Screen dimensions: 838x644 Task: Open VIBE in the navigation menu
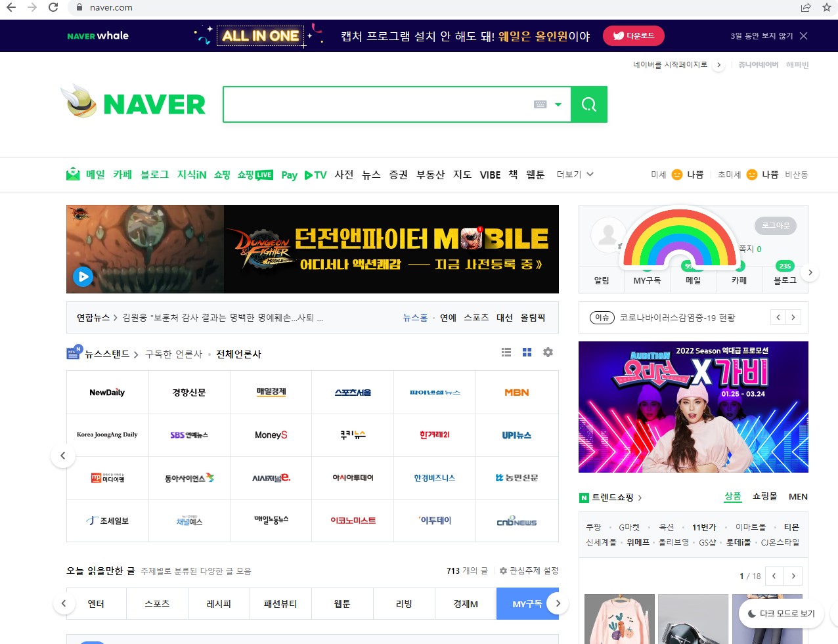490,175
